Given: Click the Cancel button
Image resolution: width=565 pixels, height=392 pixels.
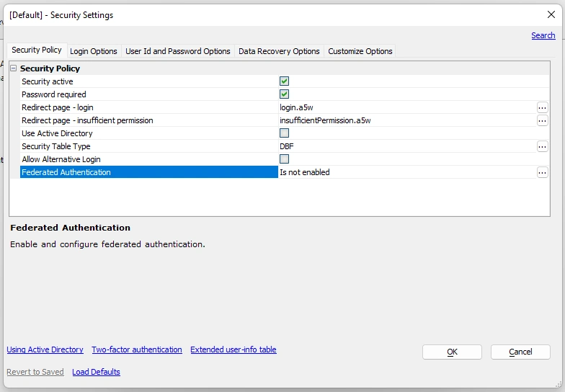Looking at the screenshot, I should point(520,352).
